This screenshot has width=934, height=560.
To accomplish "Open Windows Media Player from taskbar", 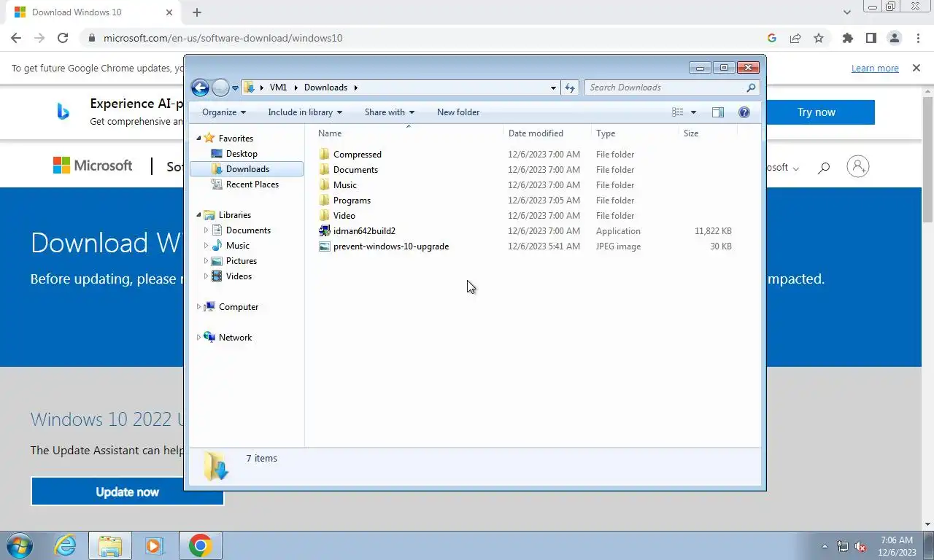I will pyautogui.click(x=154, y=545).
